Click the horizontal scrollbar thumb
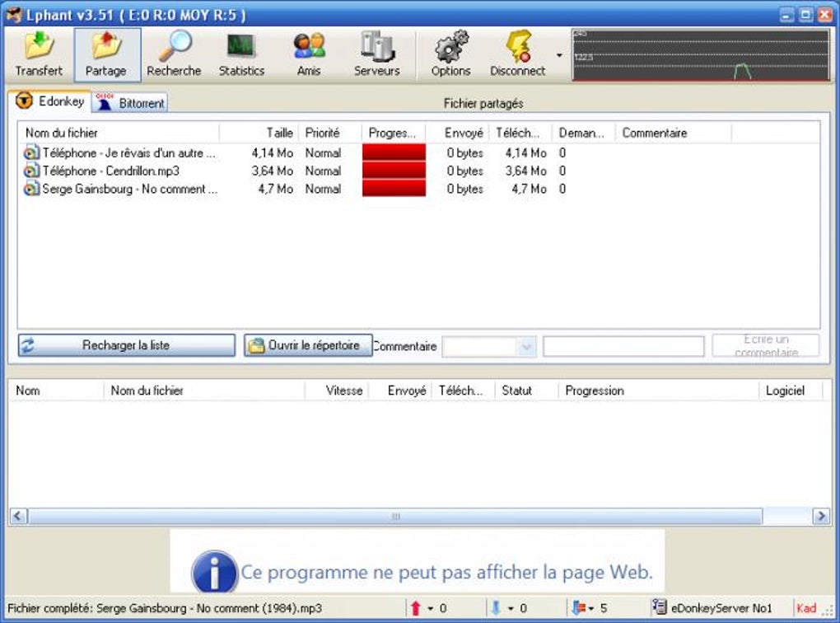Image resolution: width=840 pixels, height=623 pixels. [395, 517]
